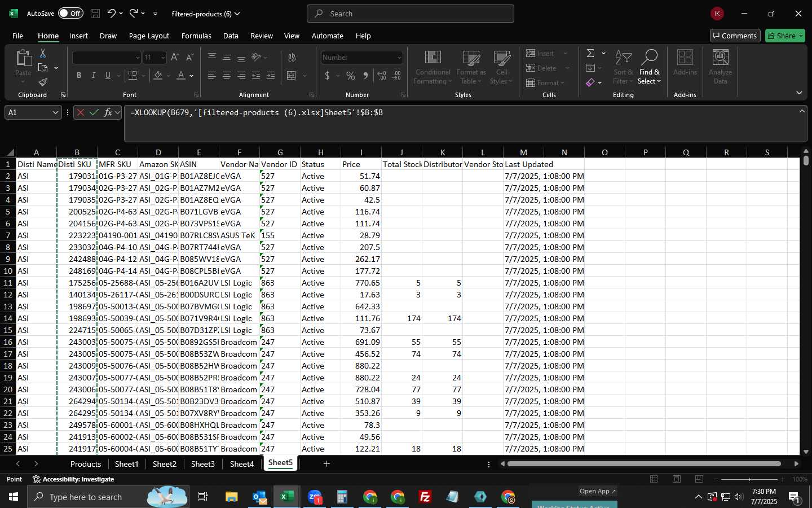Click the Comma Style icon
812x508 pixels.
[365, 75]
